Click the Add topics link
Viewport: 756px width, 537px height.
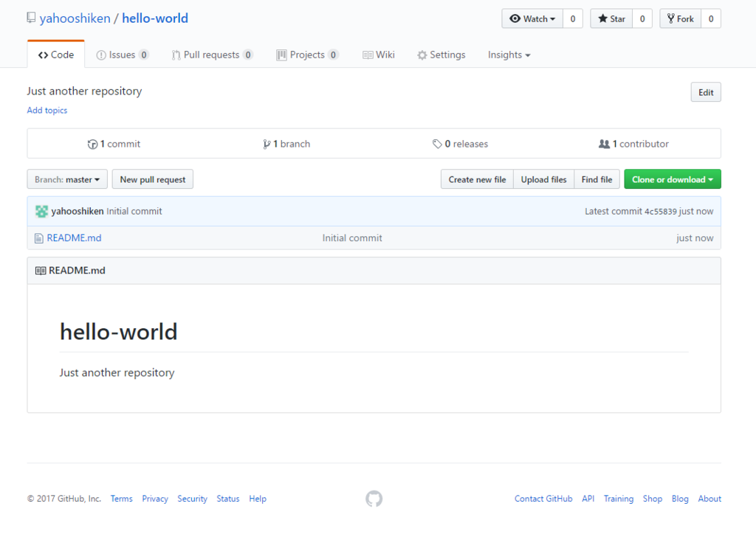(x=47, y=111)
